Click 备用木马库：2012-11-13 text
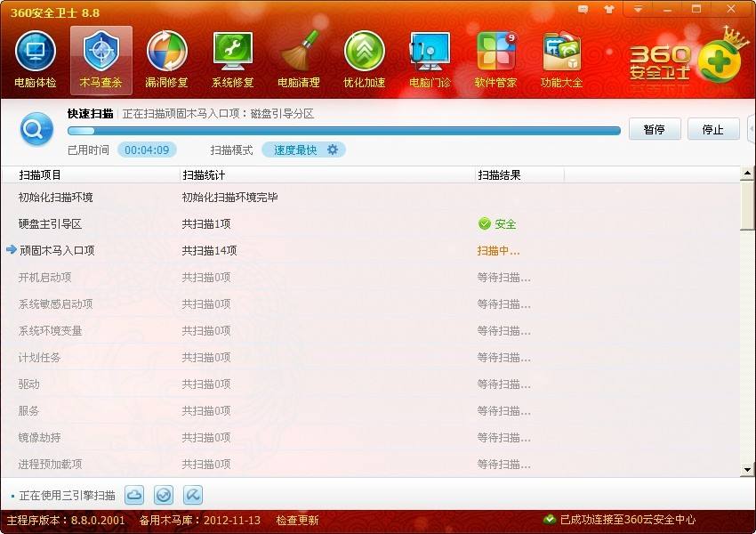The image size is (756, 534). [199, 520]
